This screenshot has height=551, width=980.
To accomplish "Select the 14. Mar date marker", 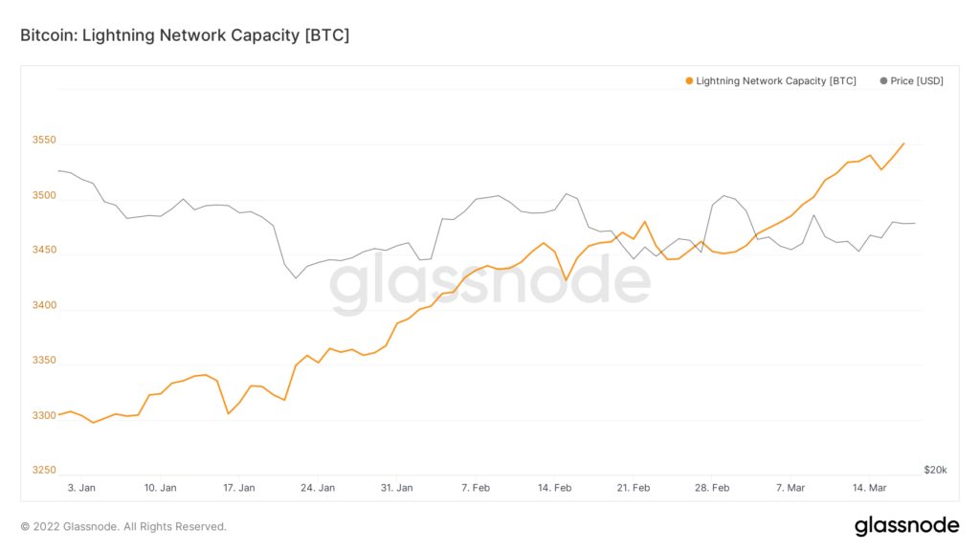I will coord(870,488).
